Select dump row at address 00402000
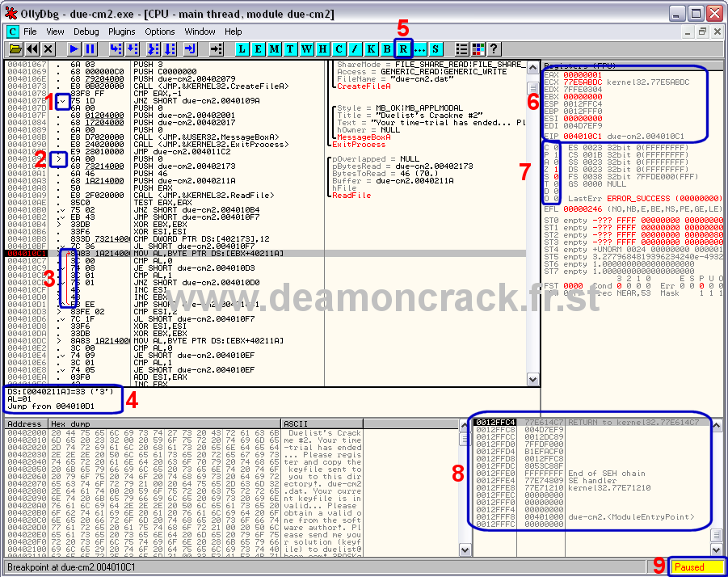Screen dimensions: 728x577 184,433
